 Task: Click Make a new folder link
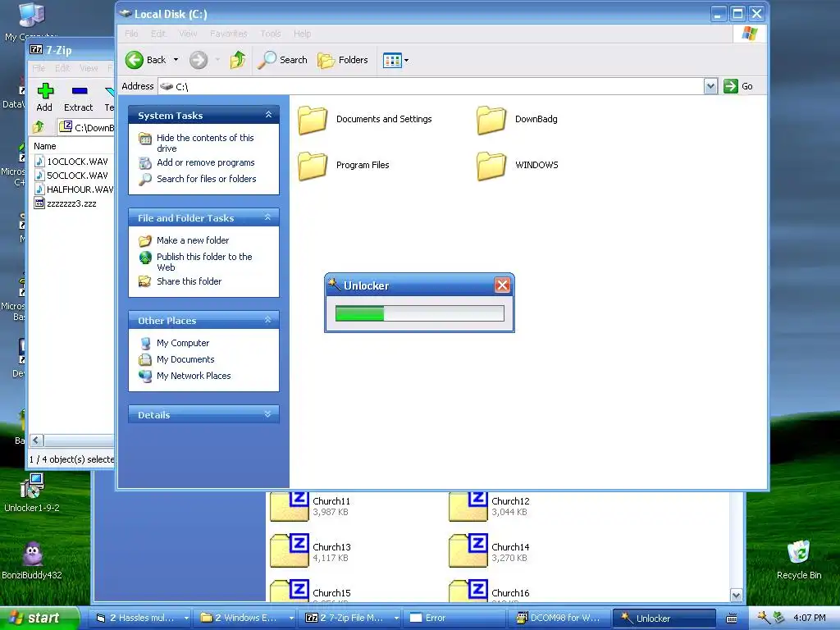click(192, 240)
